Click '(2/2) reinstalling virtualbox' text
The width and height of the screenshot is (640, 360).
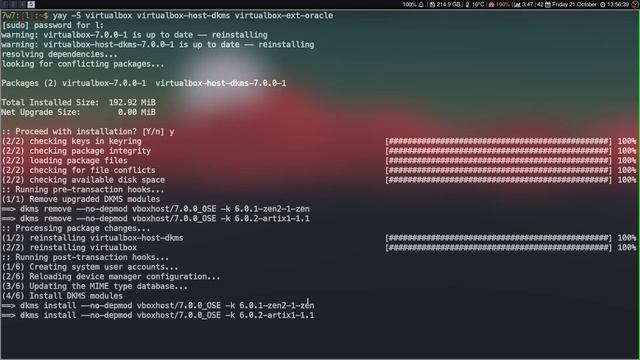point(69,248)
